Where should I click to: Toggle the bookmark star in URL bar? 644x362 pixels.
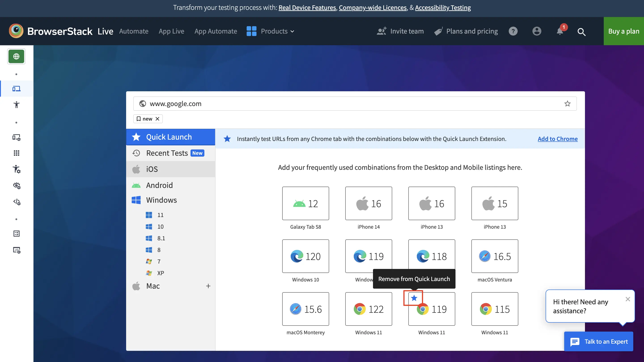point(567,104)
